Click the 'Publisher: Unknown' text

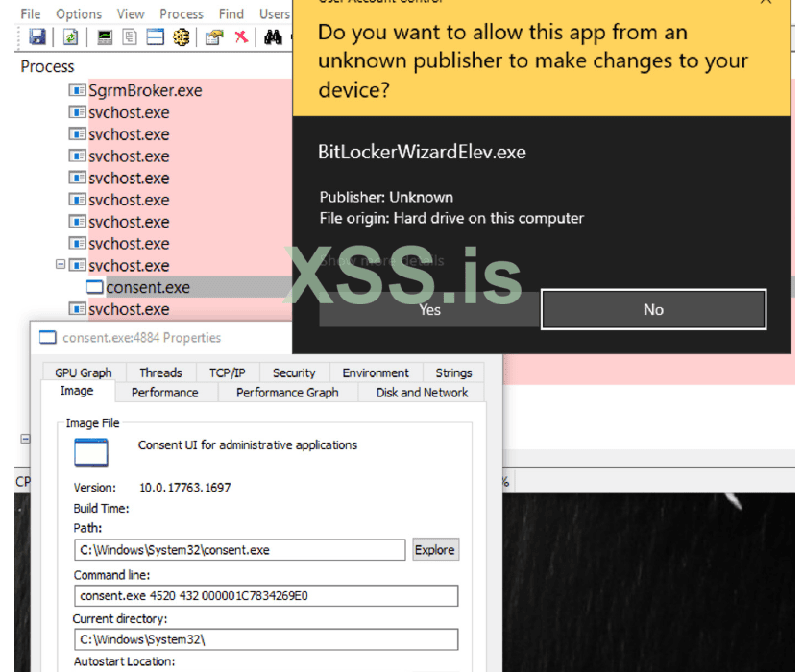pyautogui.click(x=386, y=197)
